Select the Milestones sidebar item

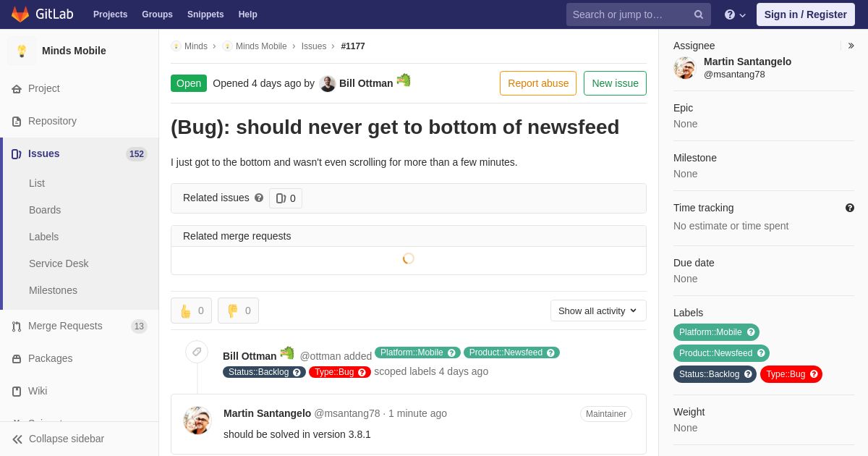53,290
